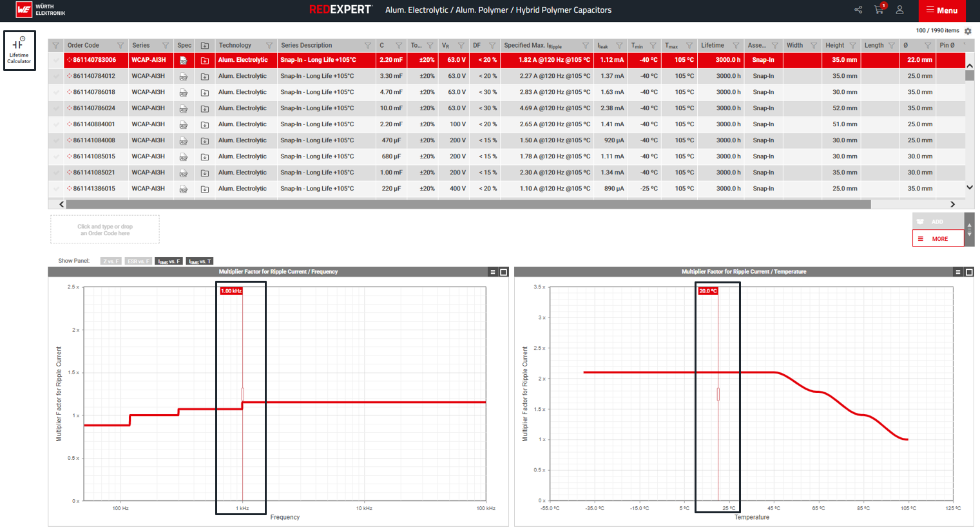Open Order Code column filter
This screenshot has height=530, width=980.
coord(120,45)
